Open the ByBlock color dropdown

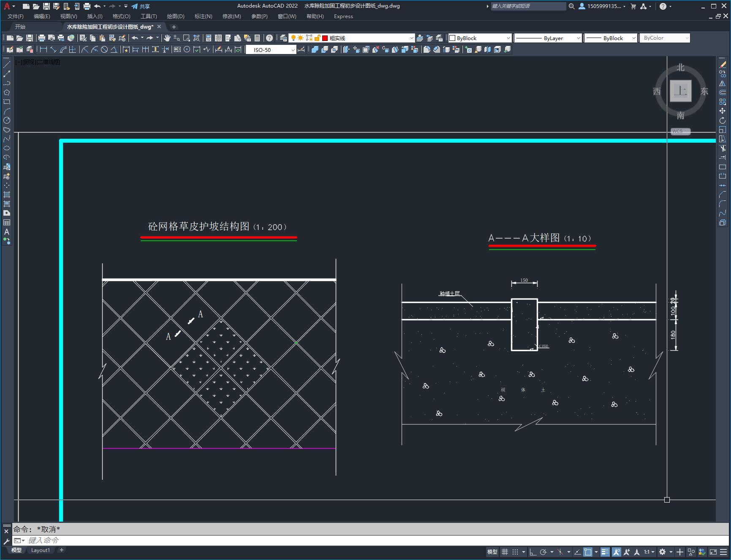click(480, 38)
